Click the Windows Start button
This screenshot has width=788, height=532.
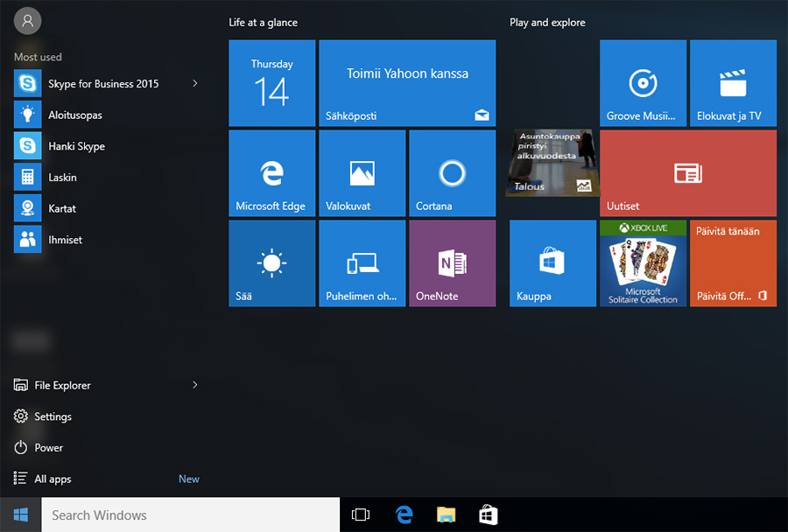coord(20,515)
